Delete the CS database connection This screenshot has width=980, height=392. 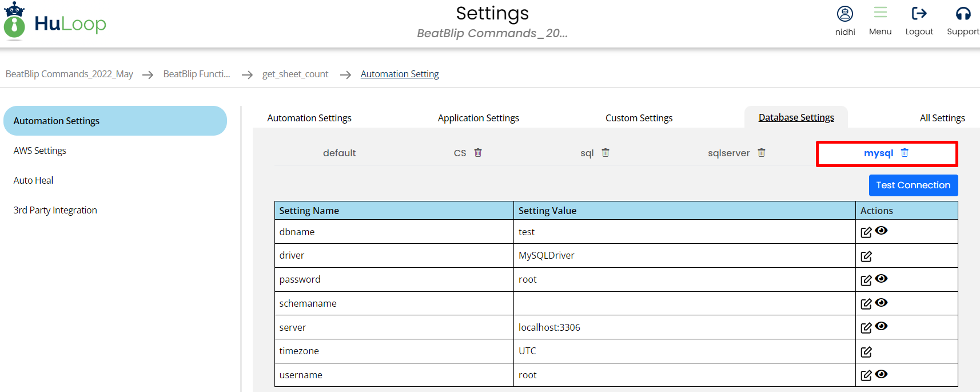[478, 153]
